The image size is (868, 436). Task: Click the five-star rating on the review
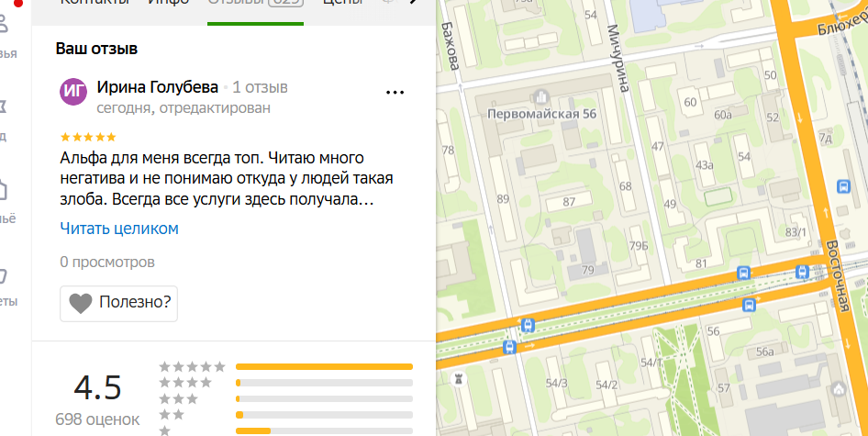click(x=88, y=137)
